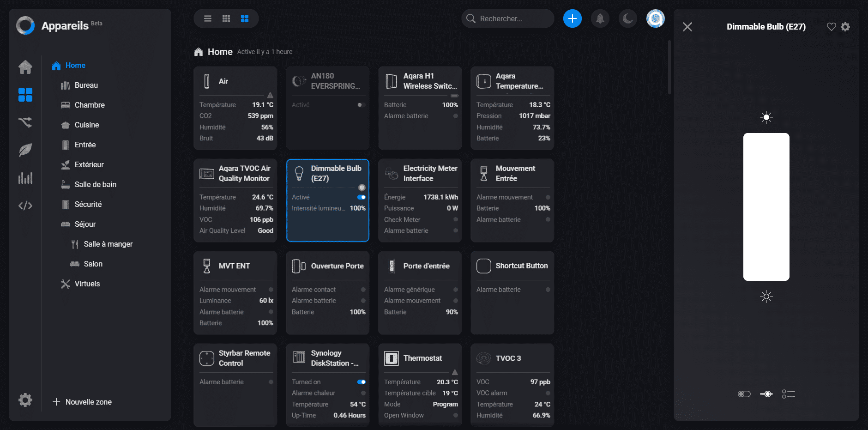Mark Dimmable Bulb as favorite

[x=832, y=27]
